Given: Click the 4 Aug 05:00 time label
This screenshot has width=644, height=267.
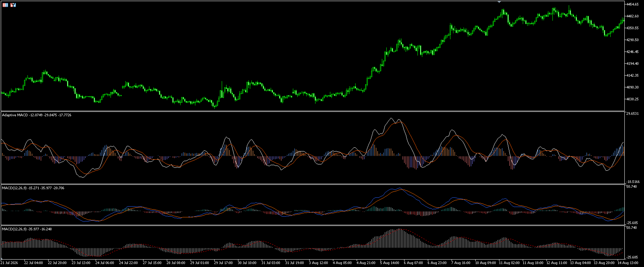Looking at the screenshot, I should [x=342, y=263].
